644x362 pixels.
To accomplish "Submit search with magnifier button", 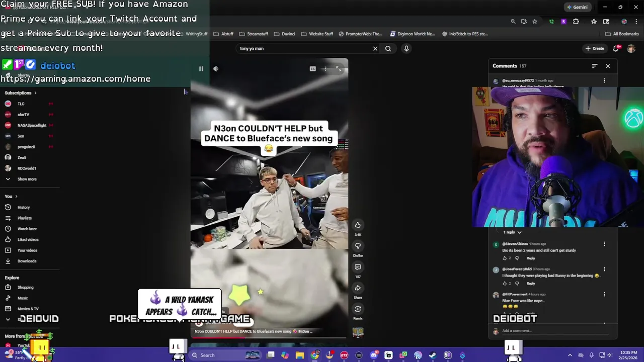I will pos(388,49).
